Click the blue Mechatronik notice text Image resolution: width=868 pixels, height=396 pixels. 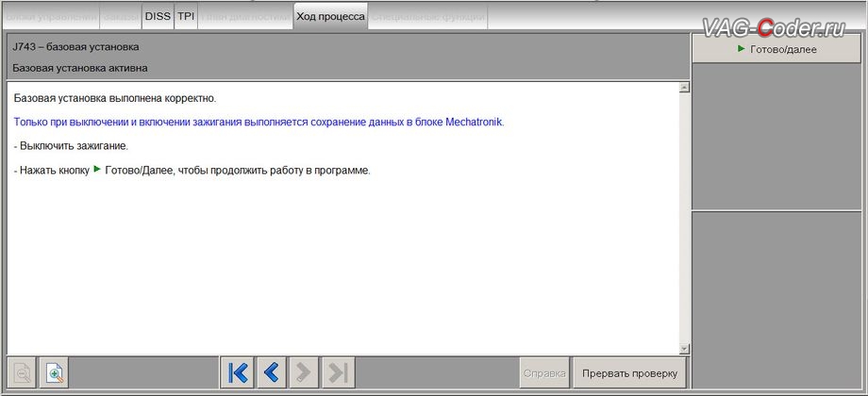[259, 123]
